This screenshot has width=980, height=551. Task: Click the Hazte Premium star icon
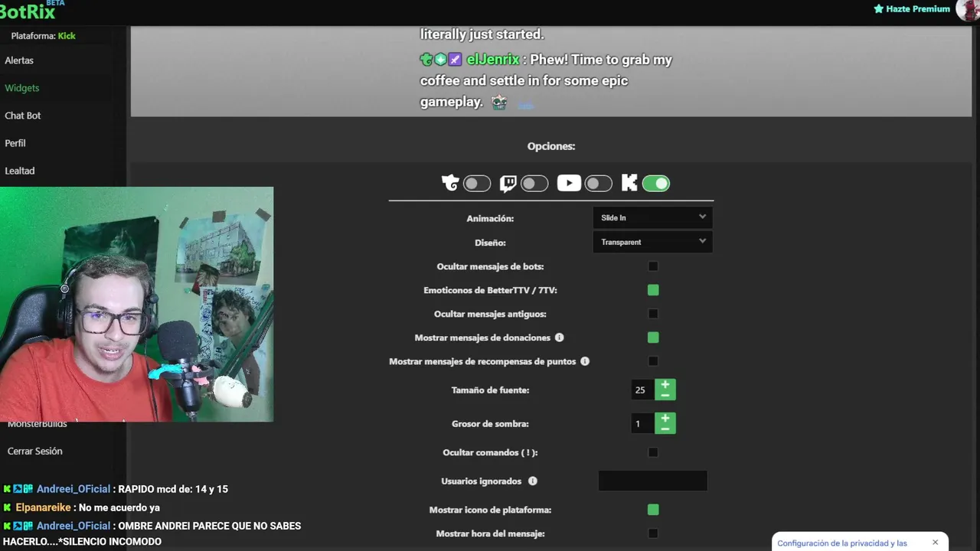pos(879,9)
